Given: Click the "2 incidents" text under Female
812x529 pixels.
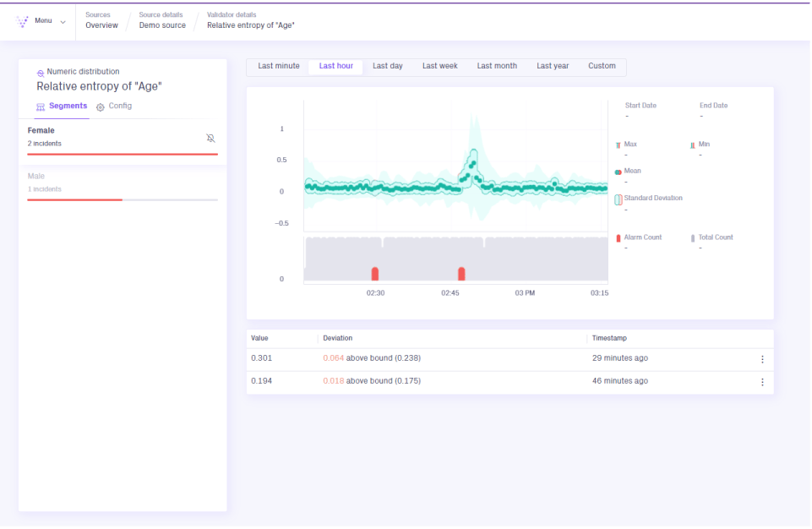Looking at the screenshot, I should pos(45,144).
